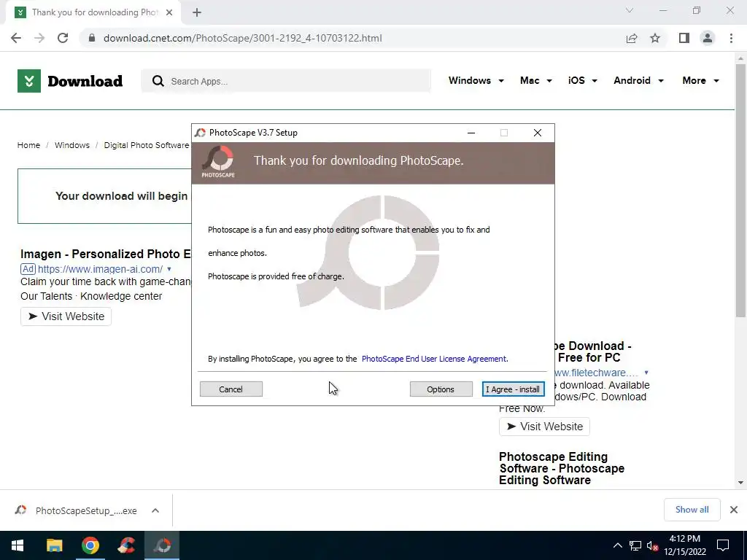Click 'Photoscape is provided free of charge.' text
This screenshot has height=560, width=747.
[x=276, y=276]
